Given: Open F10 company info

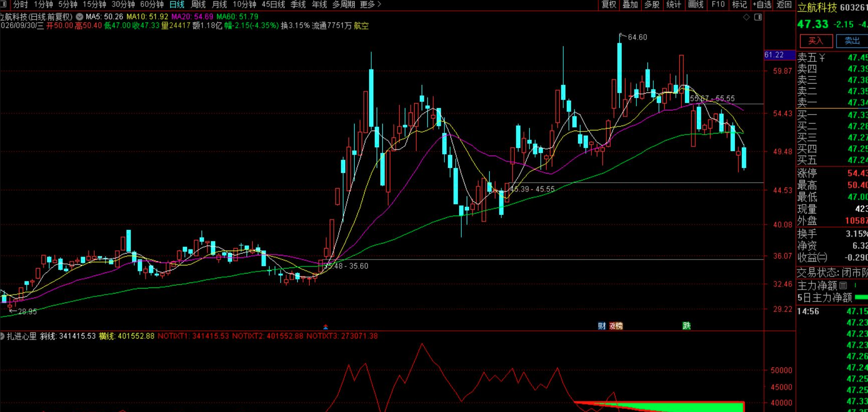Looking at the screenshot, I should [x=718, y=4].
